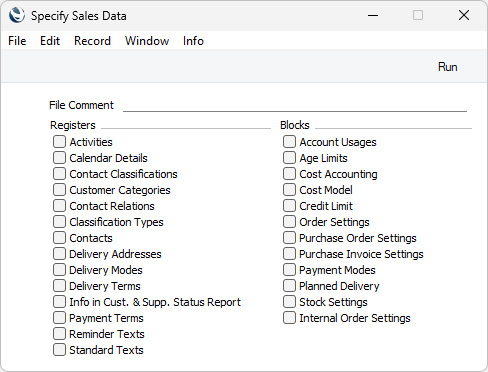Viewport: 488px width, 372px height.
Task: Click the File Comment input field
Action: pos(295,105)
